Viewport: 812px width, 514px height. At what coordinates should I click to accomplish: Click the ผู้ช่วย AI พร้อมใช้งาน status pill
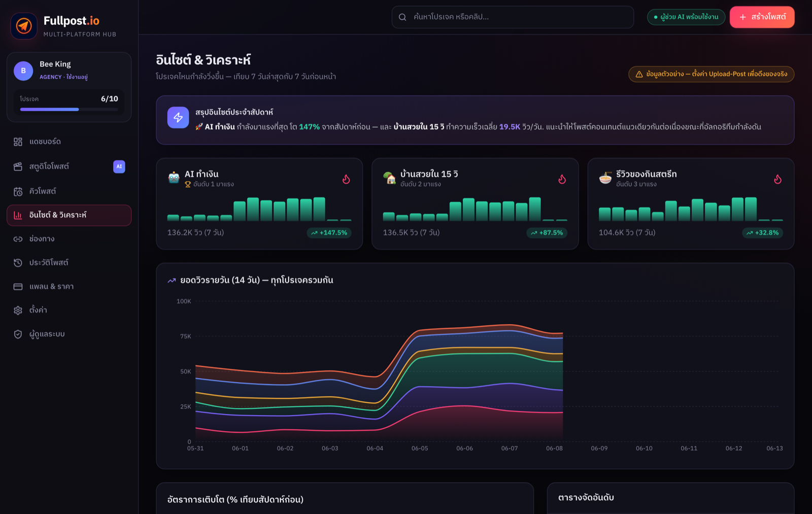point(686,17)
